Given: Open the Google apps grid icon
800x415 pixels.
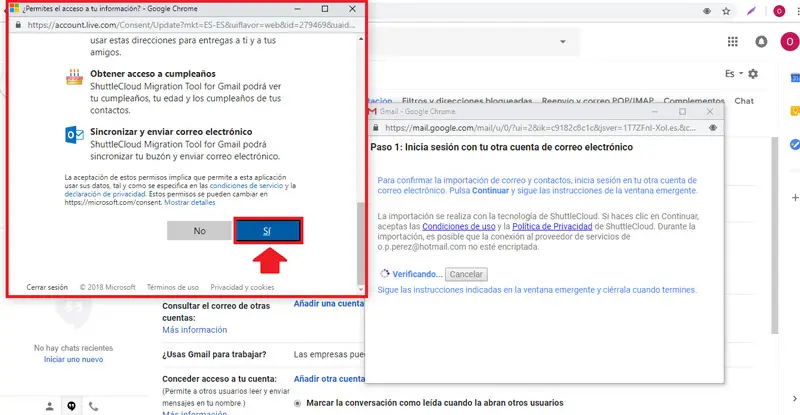Looking at the screenshot, I should coord(733,42).
